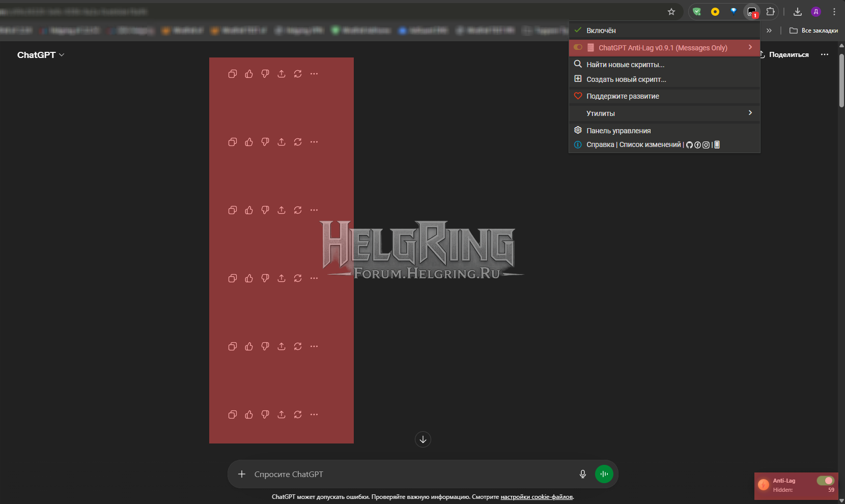Viewport: 845px width, 504px height.
Task: Open the Все закладки folder
Action: click(x=813, y=31)
